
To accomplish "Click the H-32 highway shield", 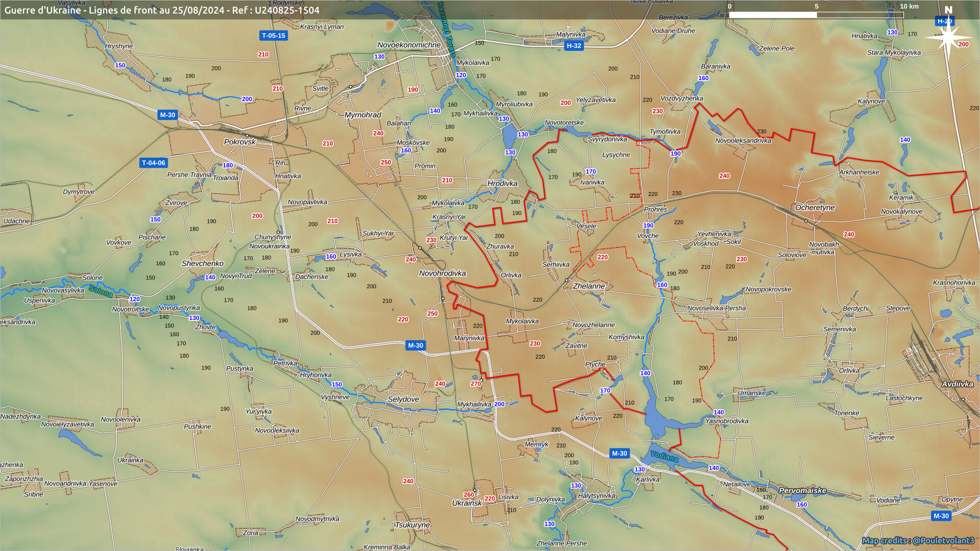I will (574, 46).
